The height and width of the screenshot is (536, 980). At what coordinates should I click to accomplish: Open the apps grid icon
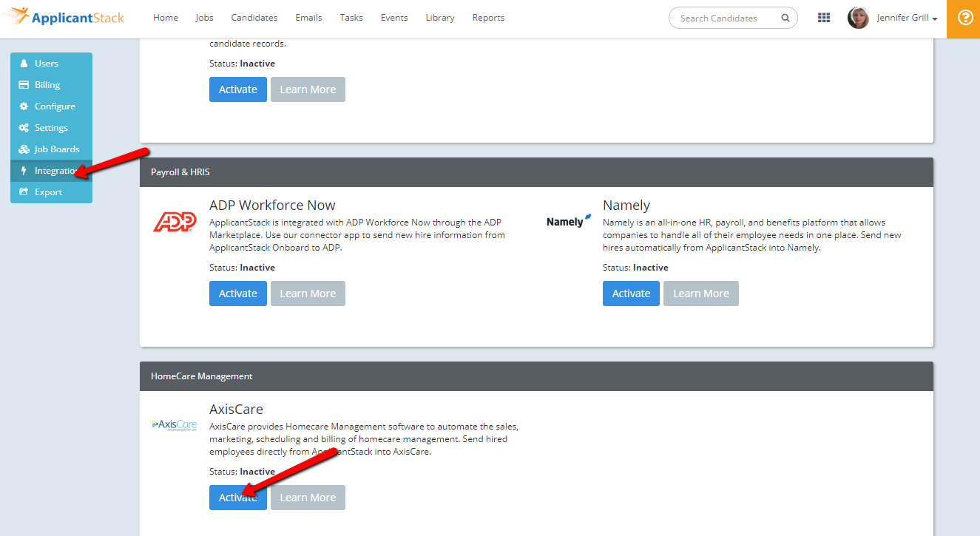click(824, 18)
